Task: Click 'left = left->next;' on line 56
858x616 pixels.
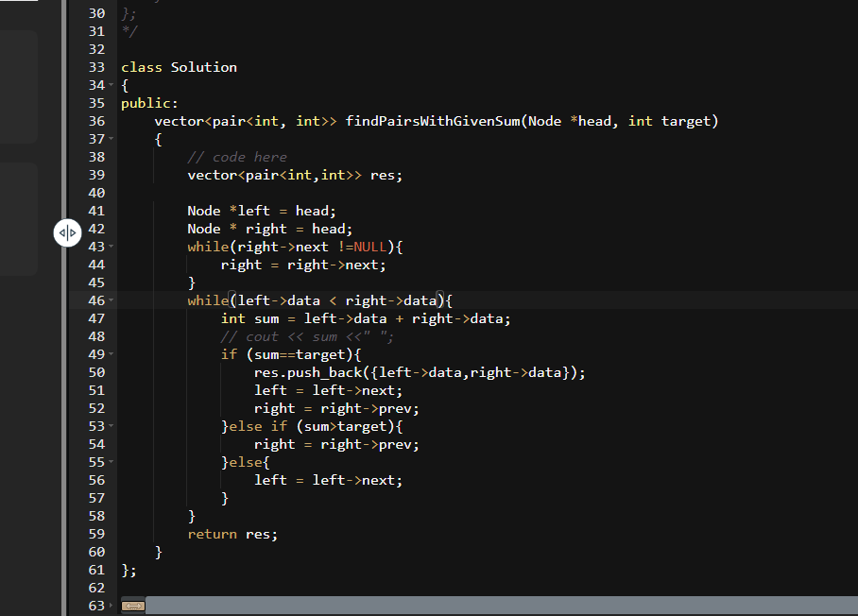Action: click(328, 480)
